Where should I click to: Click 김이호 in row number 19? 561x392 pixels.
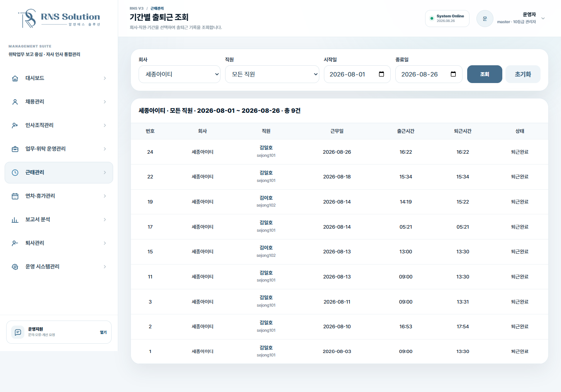tap(266, 198)
